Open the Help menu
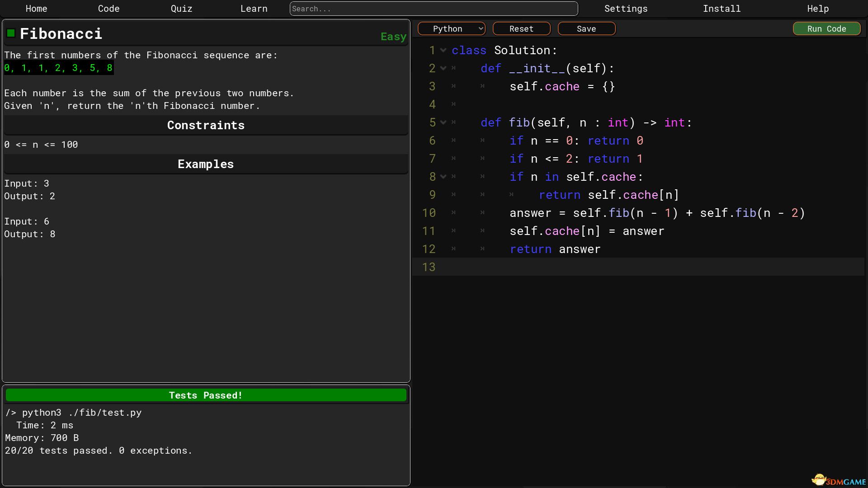 pos(818,9)
